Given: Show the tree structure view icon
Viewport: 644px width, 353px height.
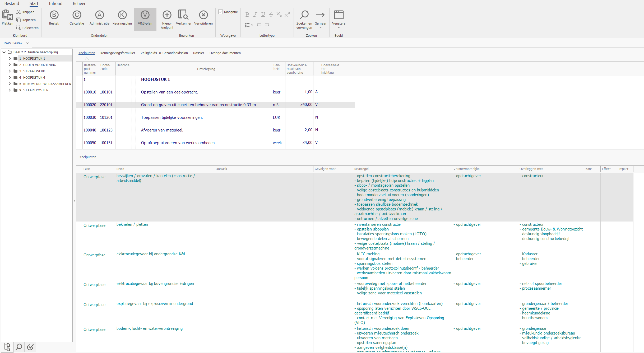Looking at the screenshot, I should (x=7, y=347).
